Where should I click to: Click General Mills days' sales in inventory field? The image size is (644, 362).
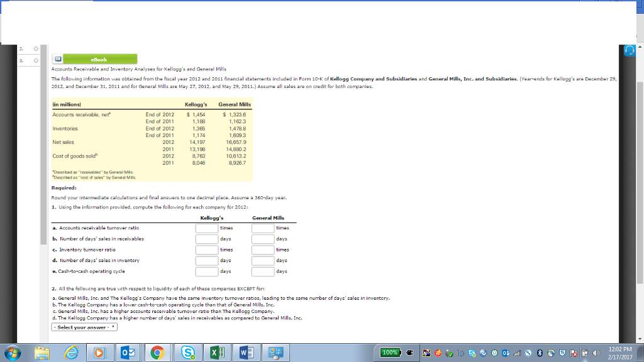point(263,261)
